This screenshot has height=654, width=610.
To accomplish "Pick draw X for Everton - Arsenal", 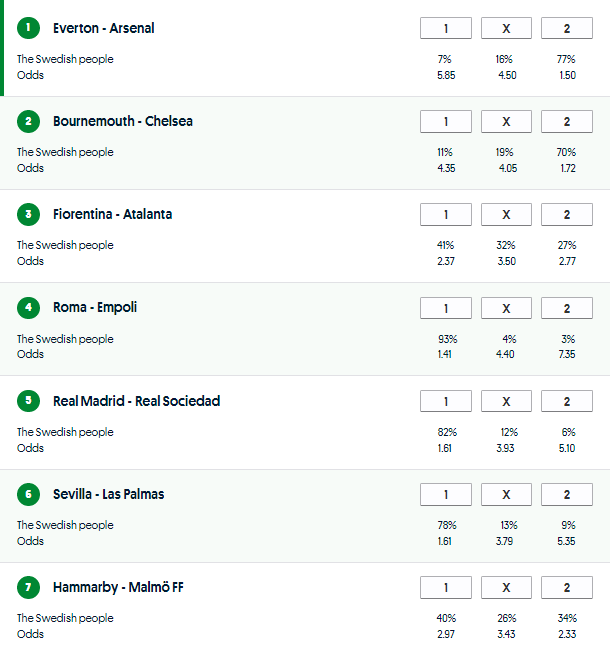I will pos(506,28).
